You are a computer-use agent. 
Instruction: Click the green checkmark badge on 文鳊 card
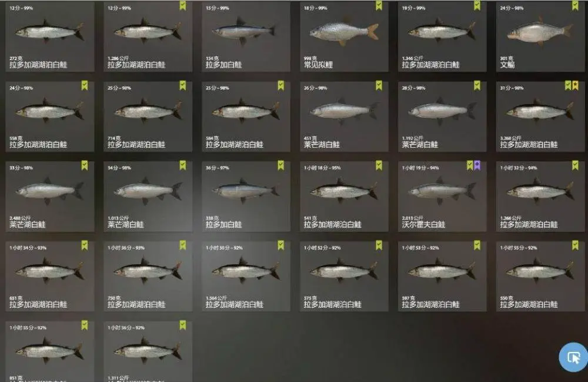click(575, 5)
